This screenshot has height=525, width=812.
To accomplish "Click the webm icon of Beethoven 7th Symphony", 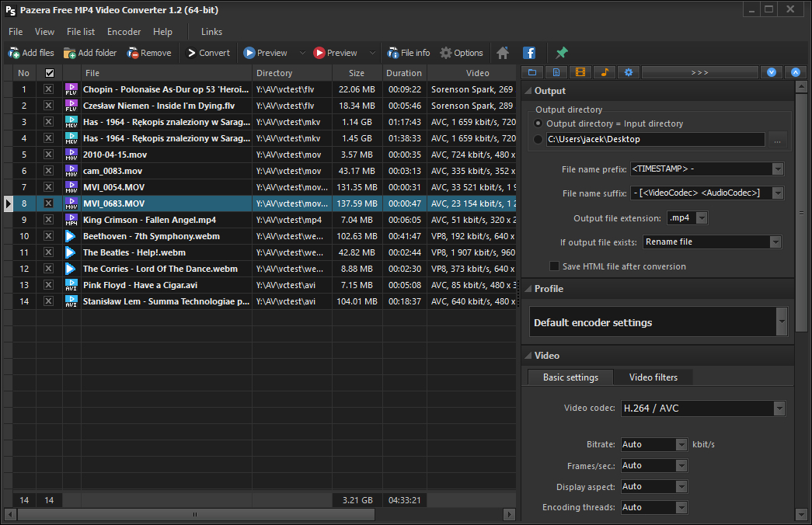I will pyautogui.click(x=71, y=236).
